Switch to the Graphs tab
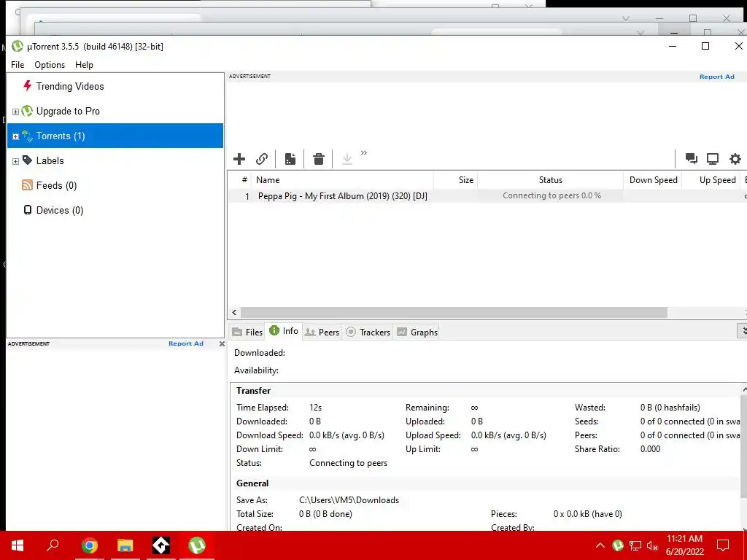The image size is (747, 560). tap(417, 332)
